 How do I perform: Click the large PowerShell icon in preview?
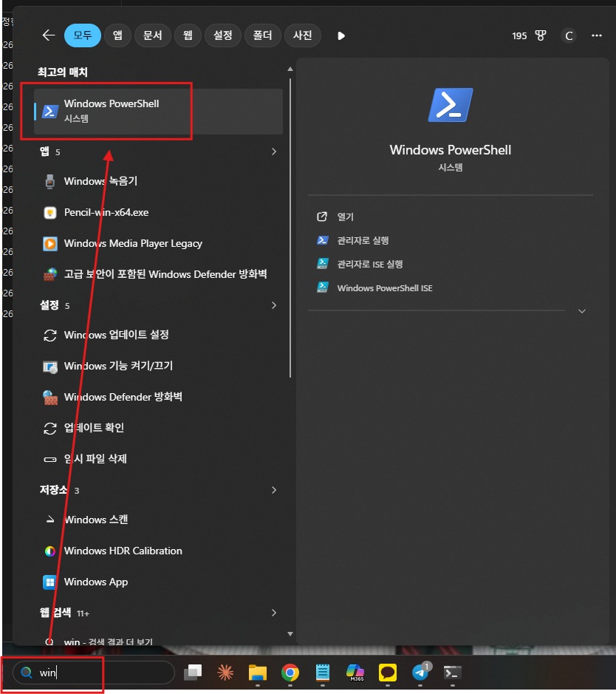click(x=450, y=105)
